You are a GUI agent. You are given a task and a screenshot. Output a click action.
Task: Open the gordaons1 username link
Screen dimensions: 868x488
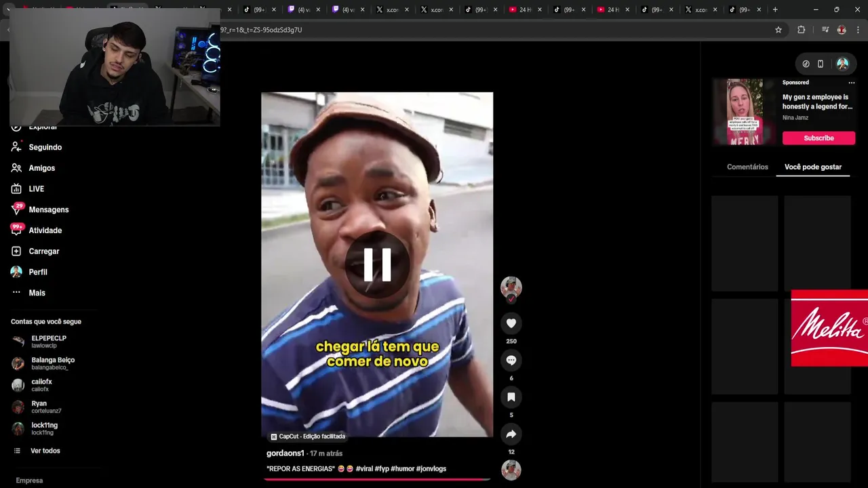coord(285,453)
